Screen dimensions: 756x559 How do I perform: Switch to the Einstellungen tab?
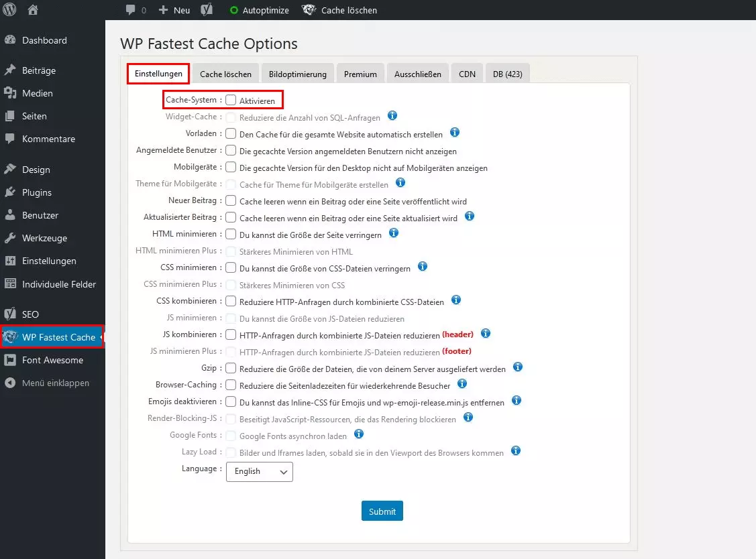click(x=158, y=74)
